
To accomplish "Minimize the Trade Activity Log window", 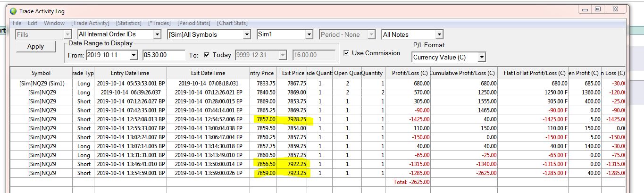I will click(585, 9).
